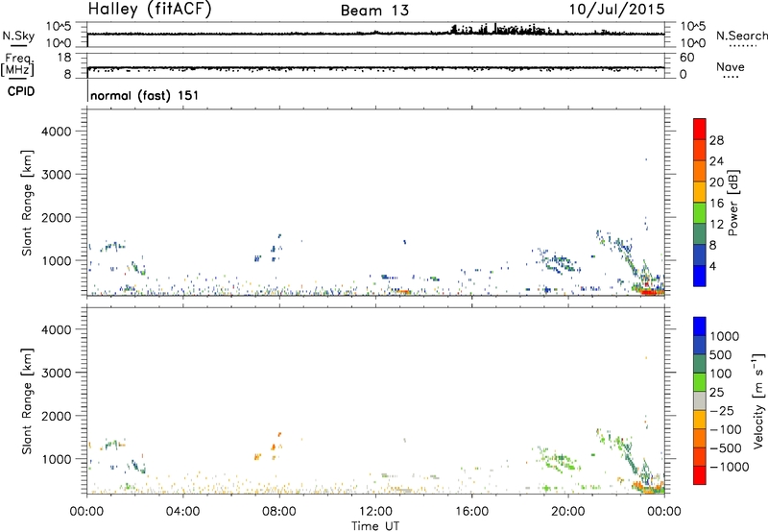Click the date '10/Jul/2015'
The width and height of the screenshot is (768, 532).
tap(616, 10)
